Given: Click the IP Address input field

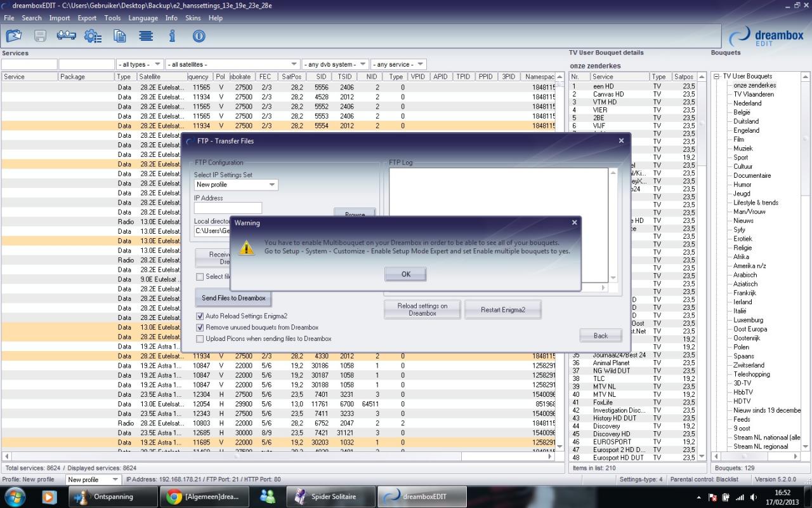Looking at the screenshot, I should pyautogui.click(x=228, y=208).
